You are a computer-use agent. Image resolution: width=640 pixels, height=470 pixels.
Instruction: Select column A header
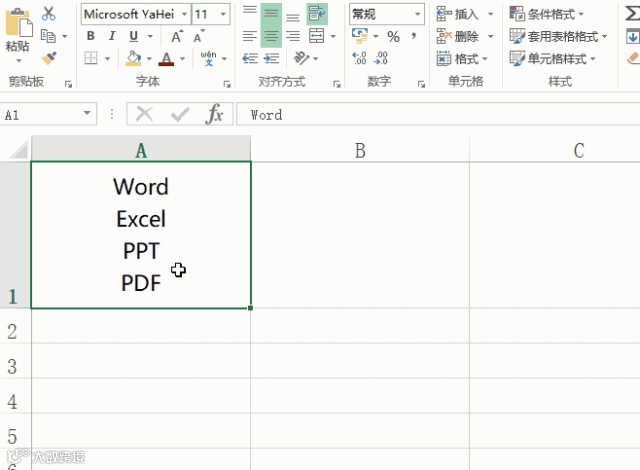click(x=141, y=149)
